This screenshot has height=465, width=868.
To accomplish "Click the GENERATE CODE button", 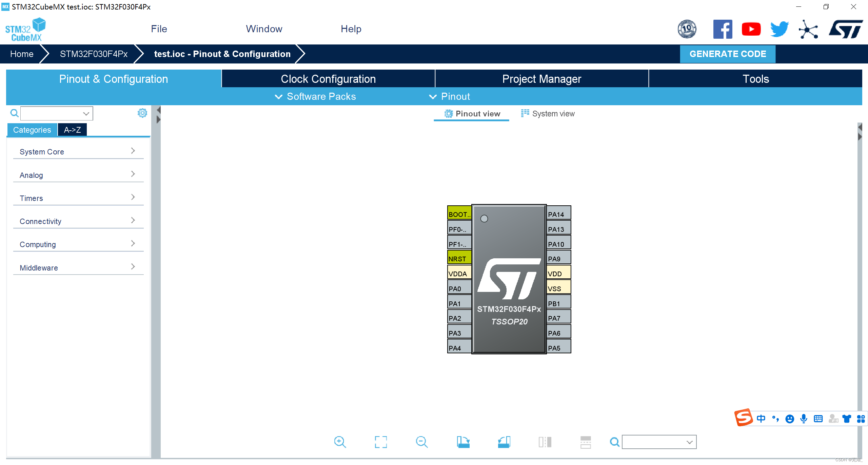I will coord(728,54).
